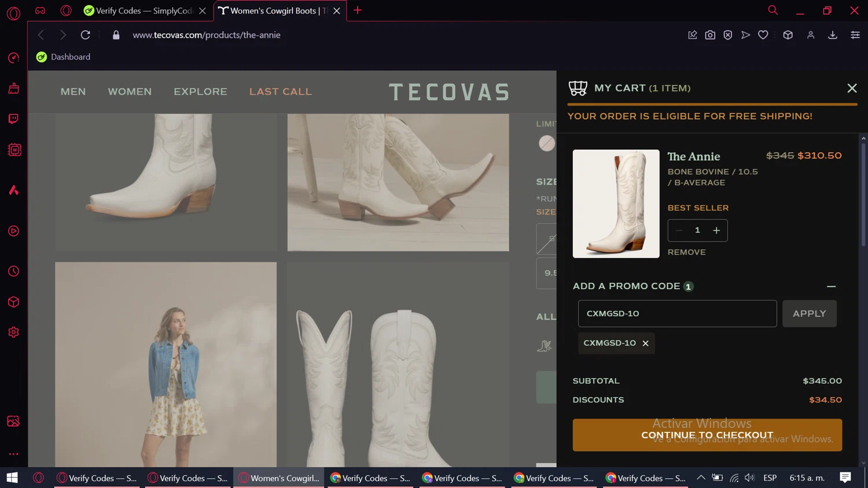The image size is (868, 488).
Task: Remove The Annie from the cart
Action: click(686, 252)
